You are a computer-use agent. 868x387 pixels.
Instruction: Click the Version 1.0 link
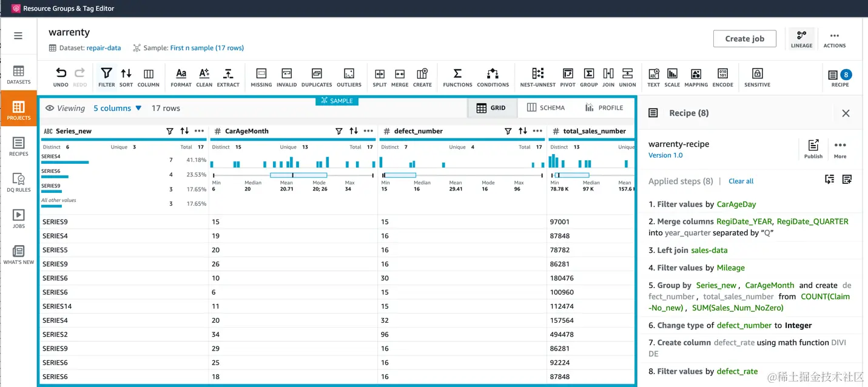(665, 155)
